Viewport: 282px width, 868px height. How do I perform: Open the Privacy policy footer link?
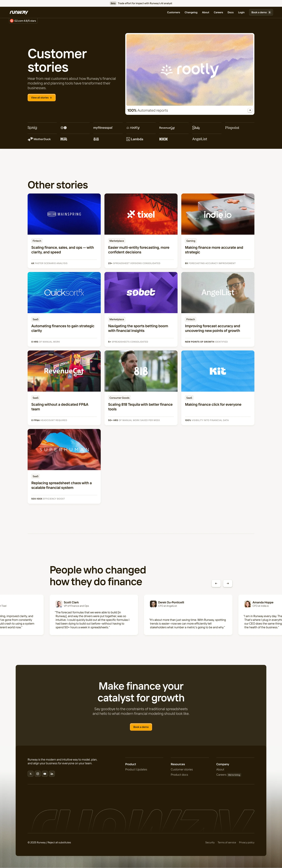[x=247, y=842]
